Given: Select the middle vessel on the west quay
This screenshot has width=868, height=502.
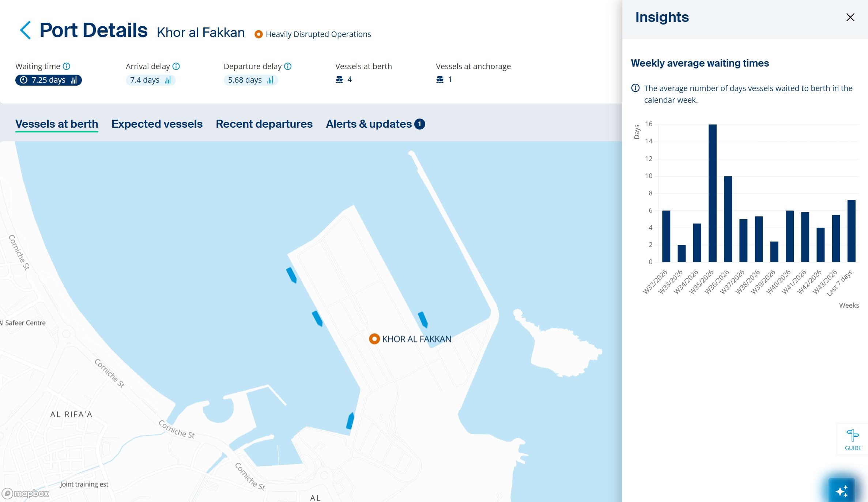Looking at the screenshot, I should coord(317,319).
